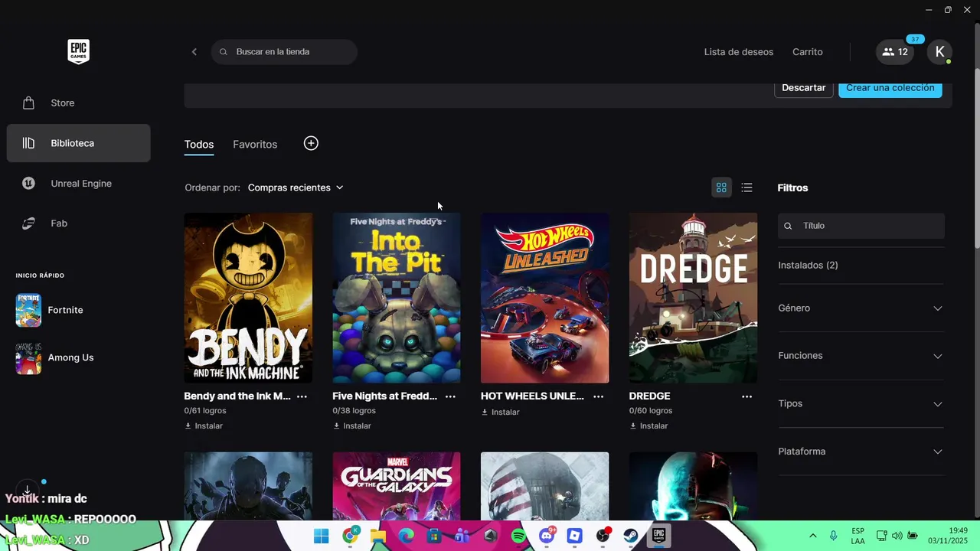Open the ESP LAA language indicator
The image size is (980, 551).
coord(858,536)
